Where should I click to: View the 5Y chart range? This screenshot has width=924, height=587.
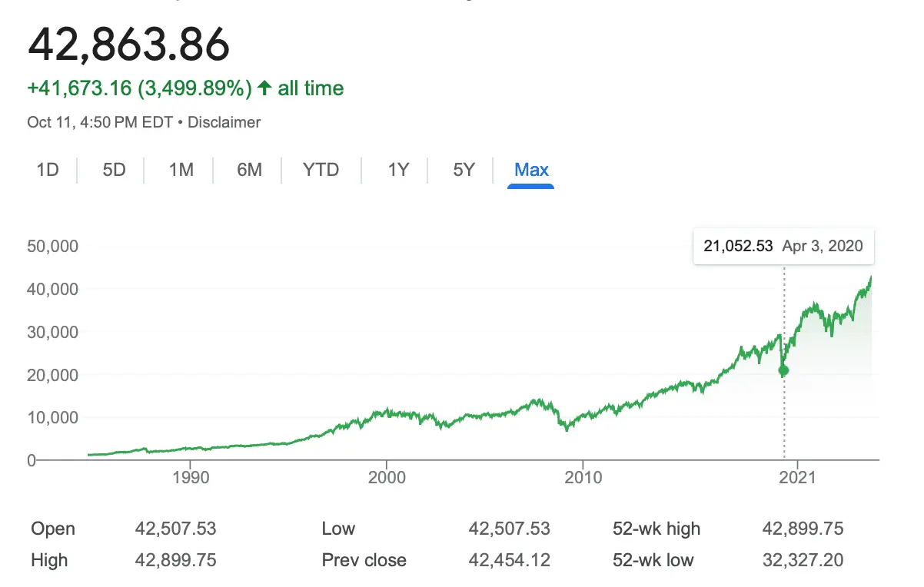point(464,170)
